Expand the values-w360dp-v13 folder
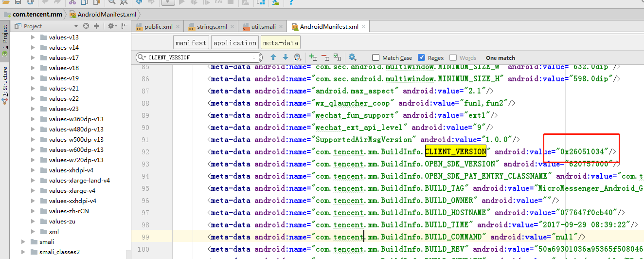This screenshot has height=259, width=644. click(33, 119)
